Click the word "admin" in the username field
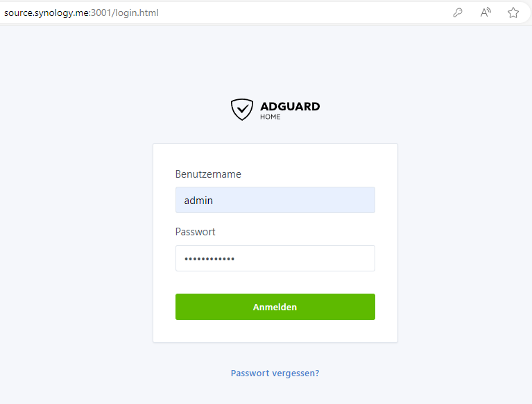 point(198,200)
